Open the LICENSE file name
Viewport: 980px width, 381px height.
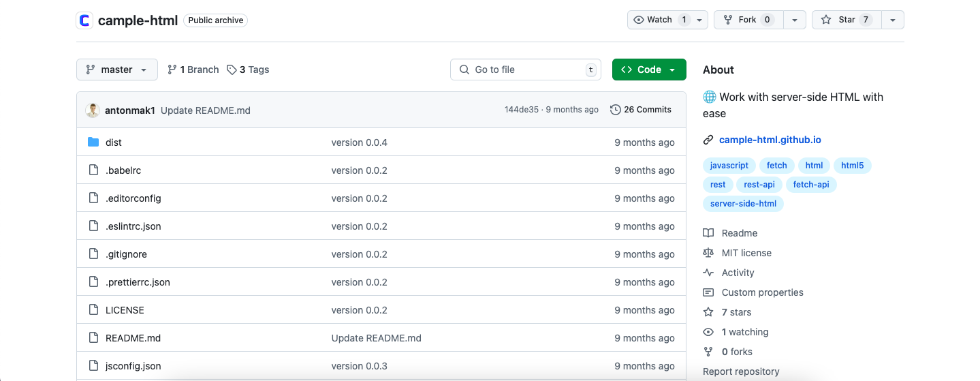click(x=125, y=310)
